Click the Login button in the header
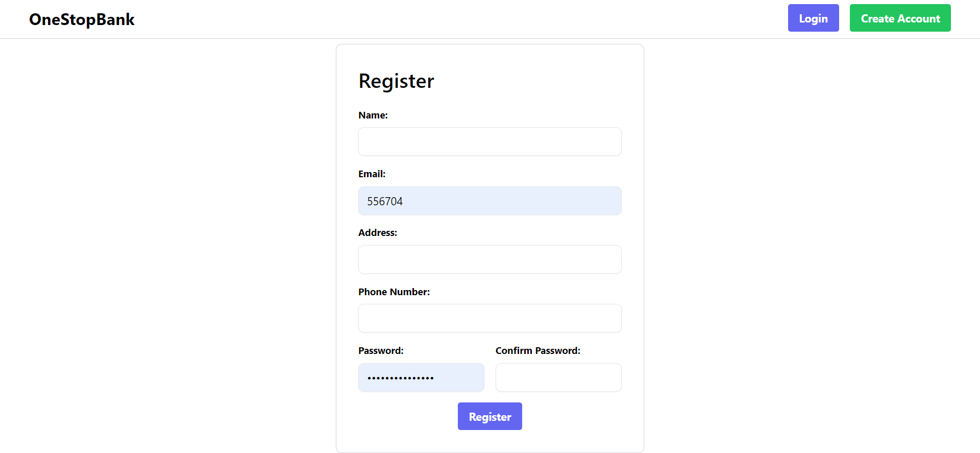The width and height of the screenshot is (980, 453). coord(813,18)
